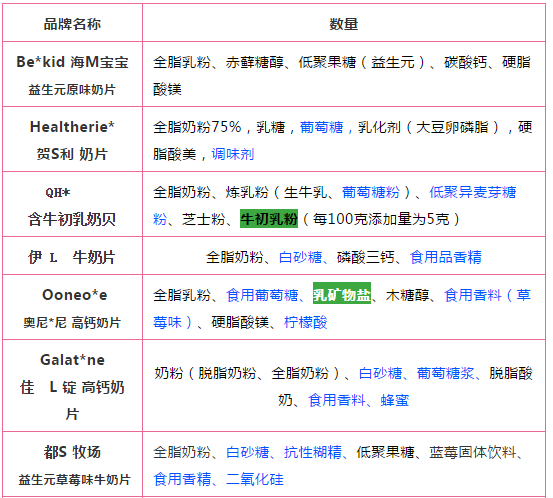Click the 磷酸三钙 ingredient text
553x498 pixels.
(365, 257)
